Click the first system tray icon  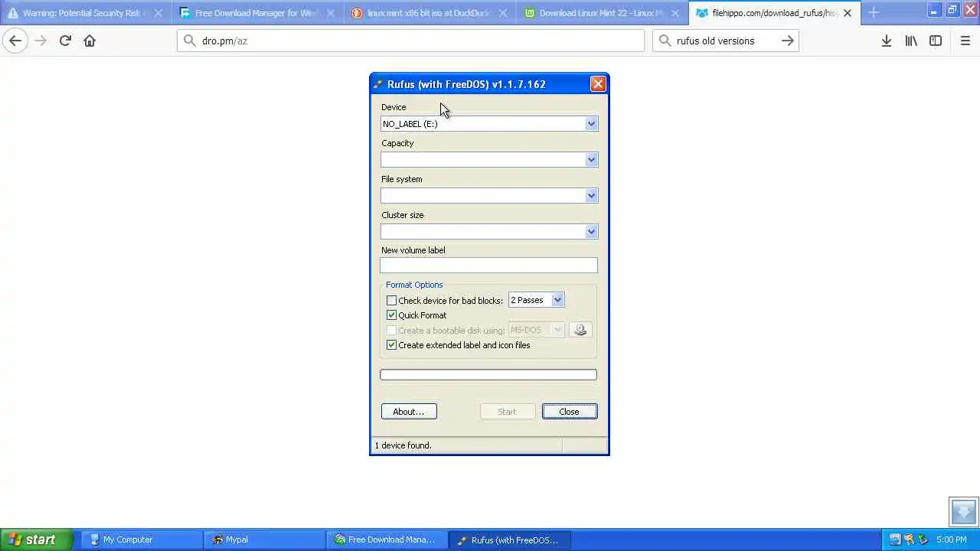pos(895,540)
